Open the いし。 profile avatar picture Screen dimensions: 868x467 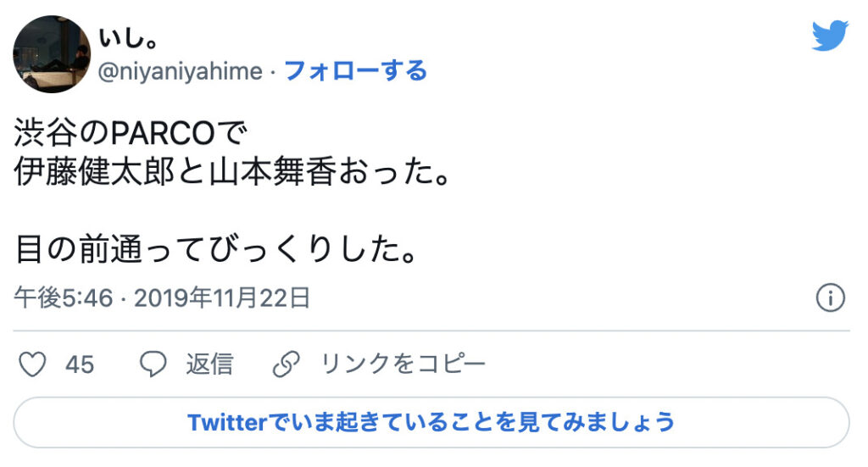click(52, 53)
